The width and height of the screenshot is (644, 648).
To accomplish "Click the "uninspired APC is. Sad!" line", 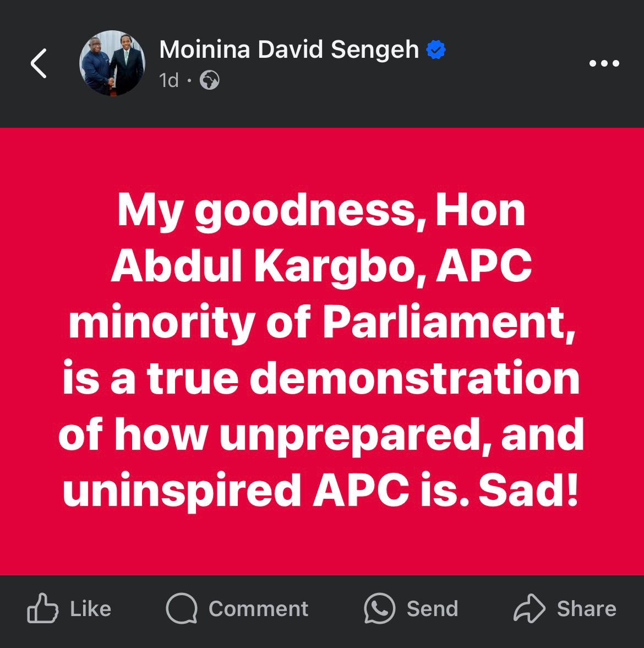I will pyautogui.click(x=321, y=492).
